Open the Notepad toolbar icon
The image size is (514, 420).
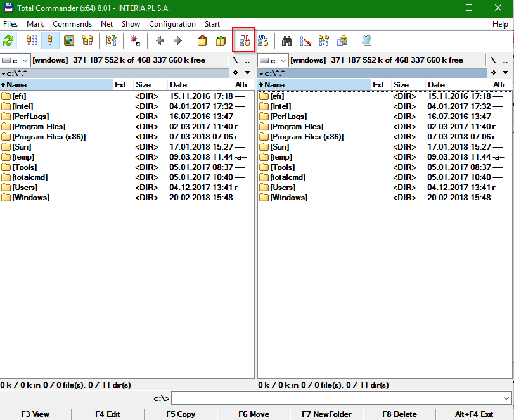[x=366, y=41]
